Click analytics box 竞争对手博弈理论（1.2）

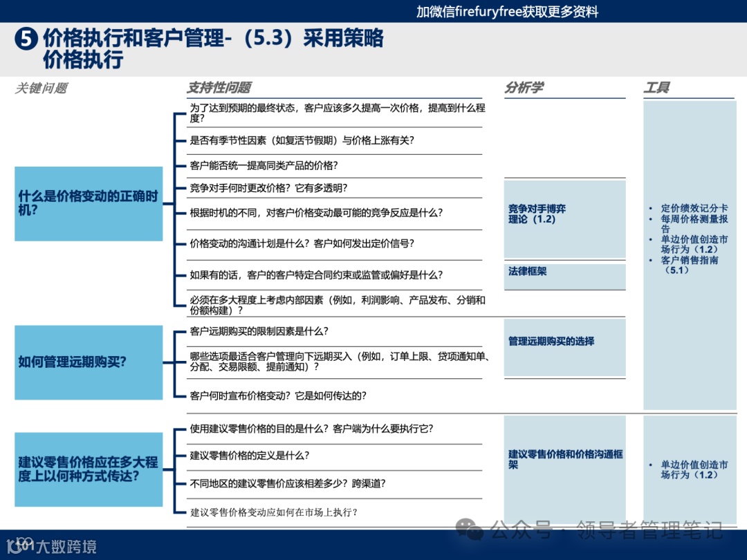click(x=564, y=219)
